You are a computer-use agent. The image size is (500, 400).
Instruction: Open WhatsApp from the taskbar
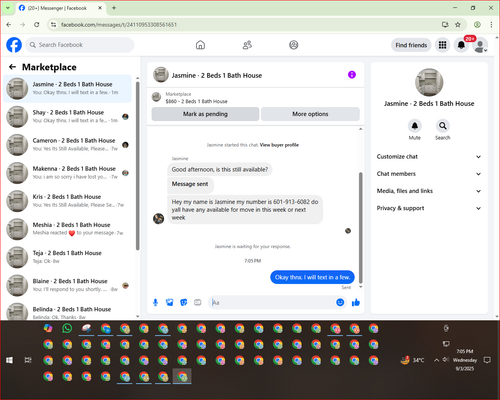pos(67,328)
